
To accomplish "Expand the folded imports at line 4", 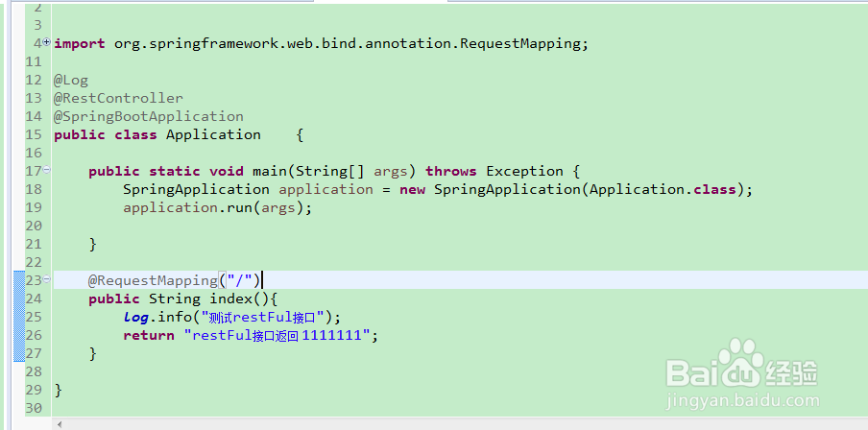I will click(x=47, y=42).
